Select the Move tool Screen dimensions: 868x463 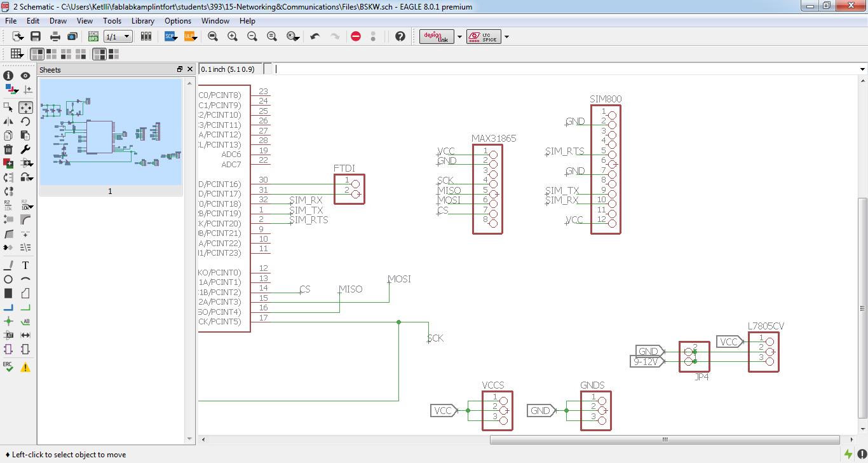click(25, 107)
